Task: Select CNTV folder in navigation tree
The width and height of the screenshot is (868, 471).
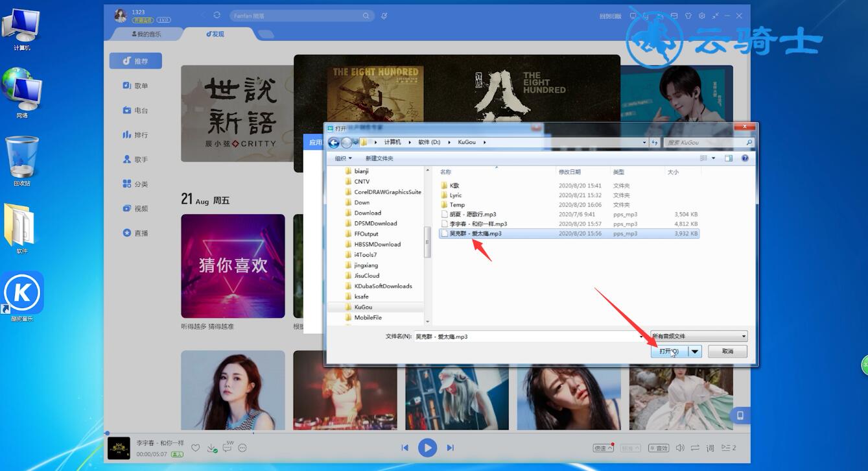Action: coord(362,182)
